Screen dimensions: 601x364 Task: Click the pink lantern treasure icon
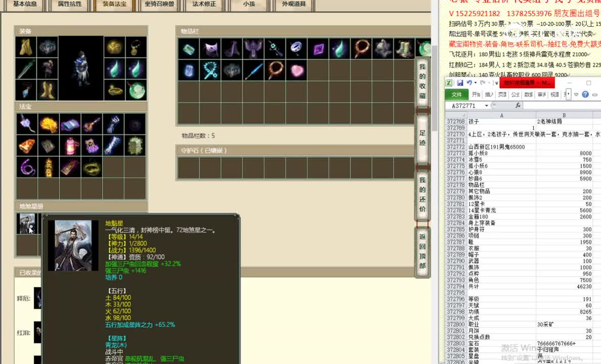point(70,146)
